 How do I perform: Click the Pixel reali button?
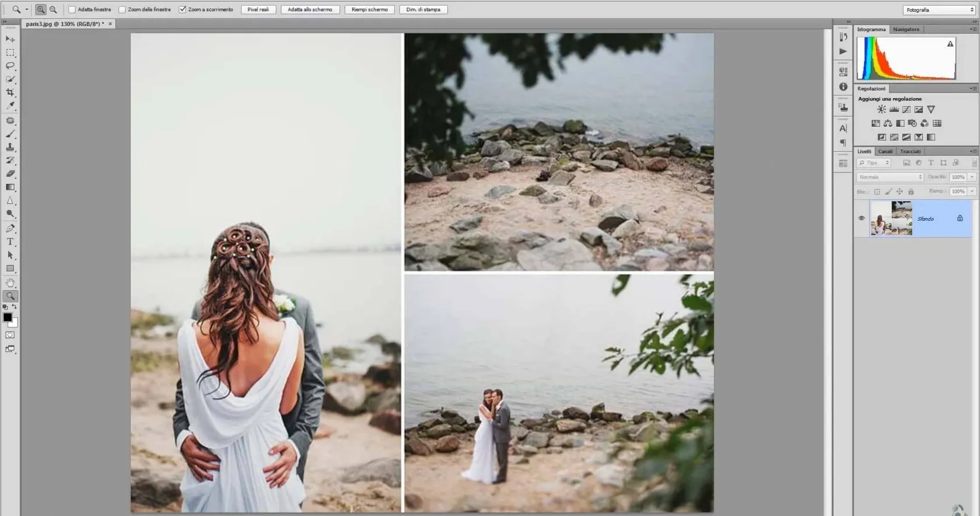pyautogui.click(x=258, y=9)
